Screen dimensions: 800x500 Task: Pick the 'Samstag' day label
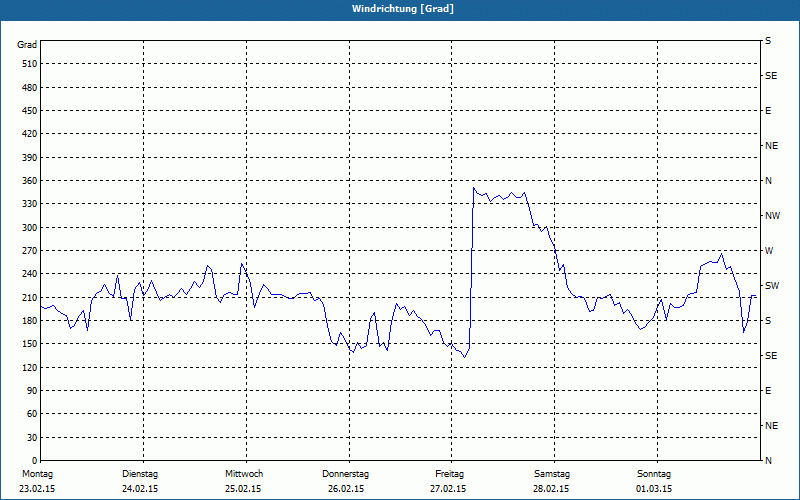(552, 474)
